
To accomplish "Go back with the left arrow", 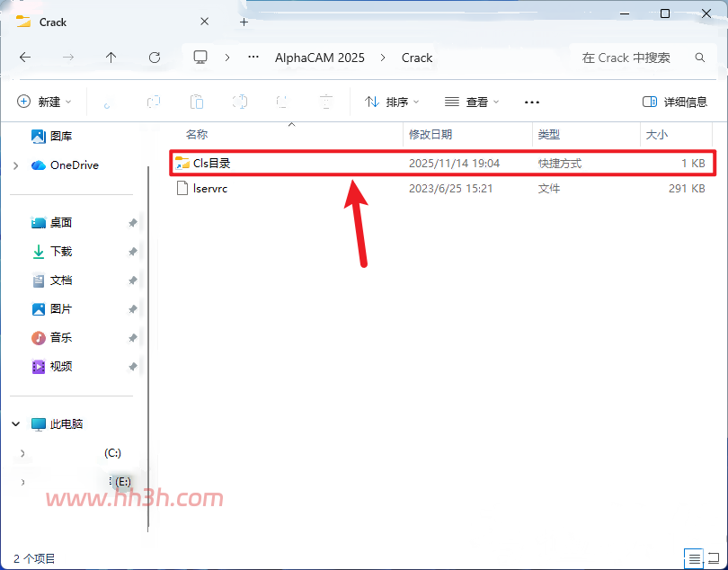I will [25, 58].
